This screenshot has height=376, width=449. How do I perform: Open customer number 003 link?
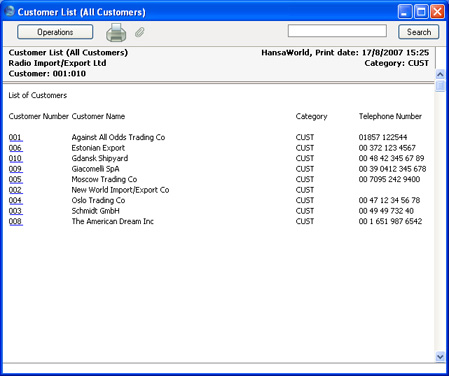pyautogui.click(x=16, y=211)
